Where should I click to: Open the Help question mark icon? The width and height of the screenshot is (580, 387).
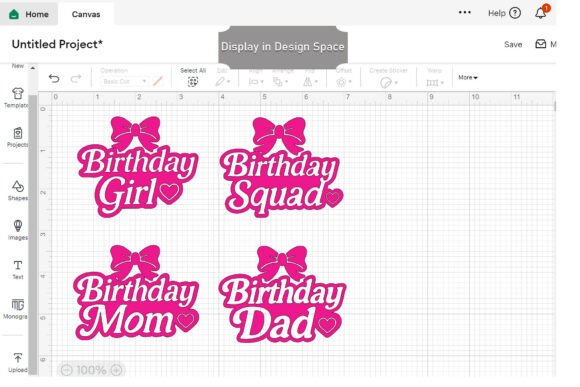tap(515, 13)
